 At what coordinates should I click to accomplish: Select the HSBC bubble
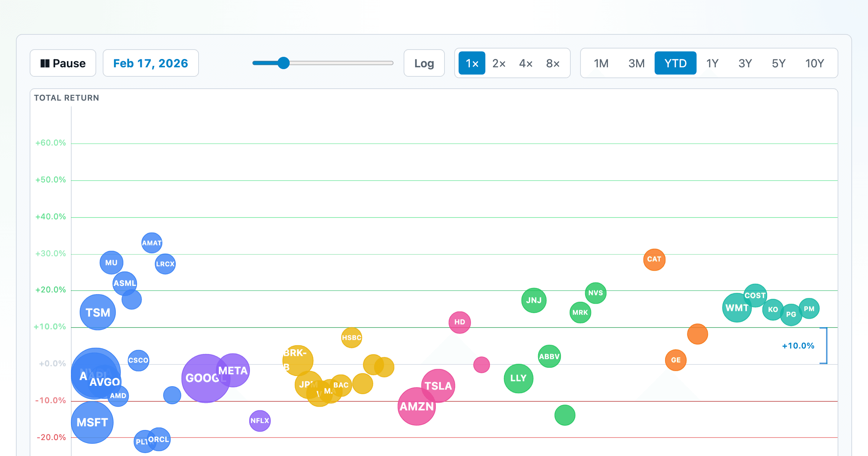tap(352, 338)
